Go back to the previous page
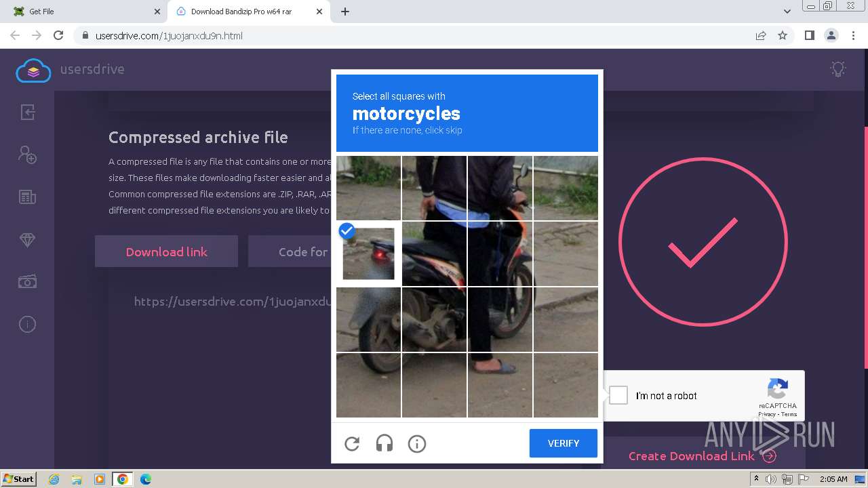 click(15, 35)
